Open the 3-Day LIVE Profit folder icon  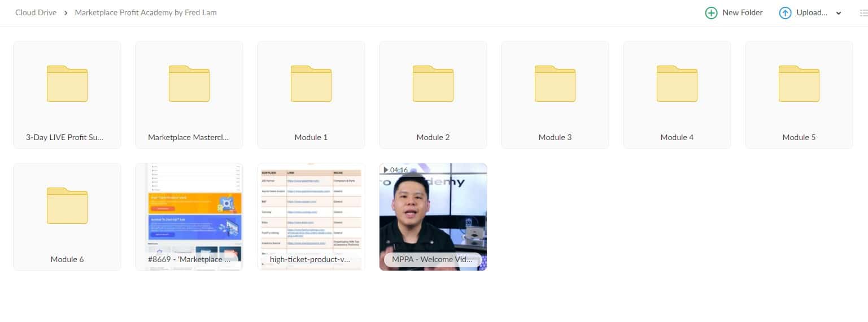pos(67,84)
